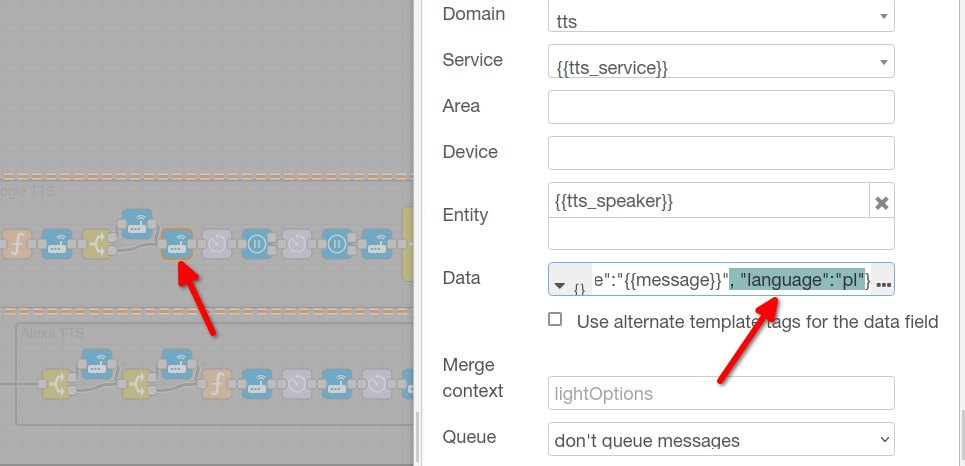Enable alternate template tags for data field
The width and height of the screenshot is (965, 466).
pyautogui.click(x=555, y=319)
